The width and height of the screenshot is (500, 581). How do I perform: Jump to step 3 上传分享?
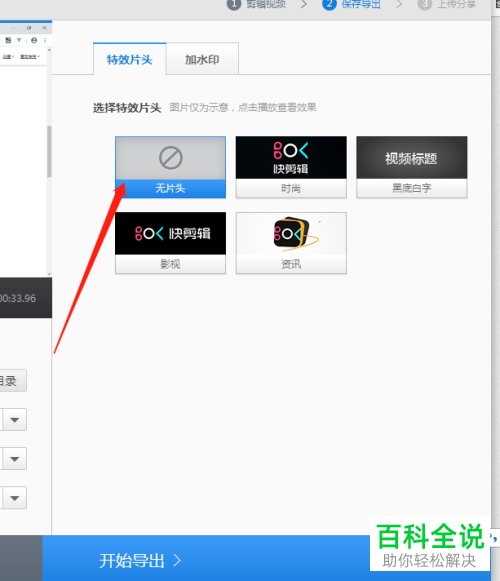(x=447, y=4)
